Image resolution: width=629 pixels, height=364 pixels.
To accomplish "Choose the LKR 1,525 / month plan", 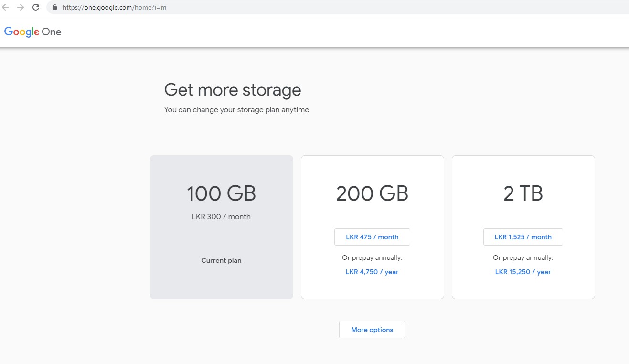I will (523, 237).
